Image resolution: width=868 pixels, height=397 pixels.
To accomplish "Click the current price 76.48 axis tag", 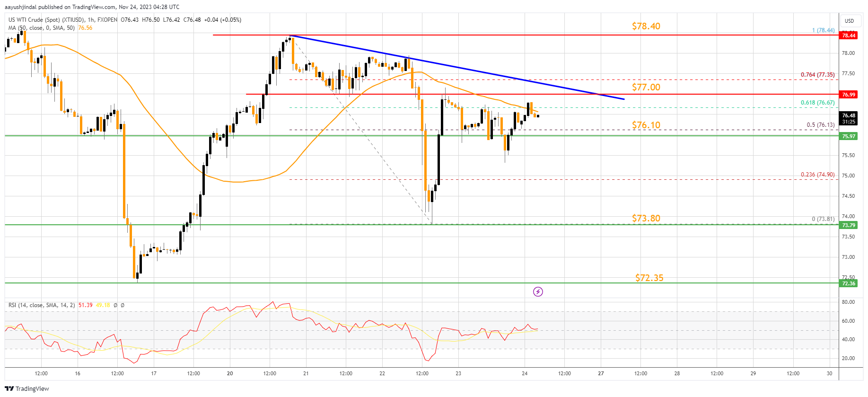I will pos(849,118).
